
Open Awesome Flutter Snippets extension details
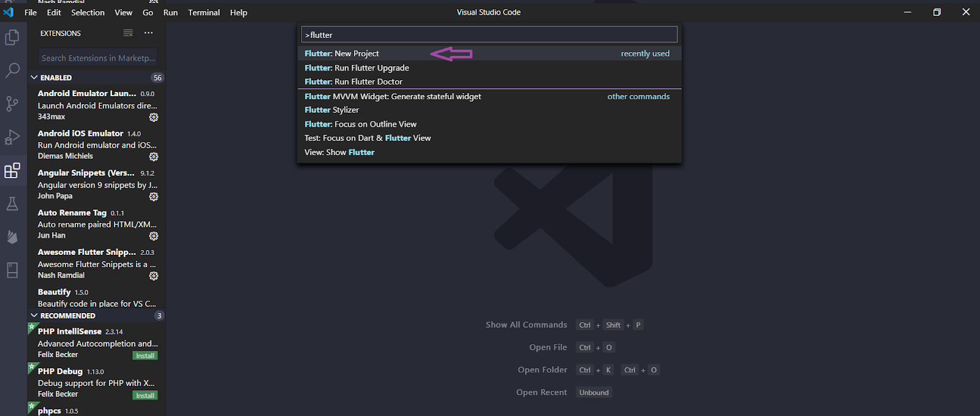(96, 263)
